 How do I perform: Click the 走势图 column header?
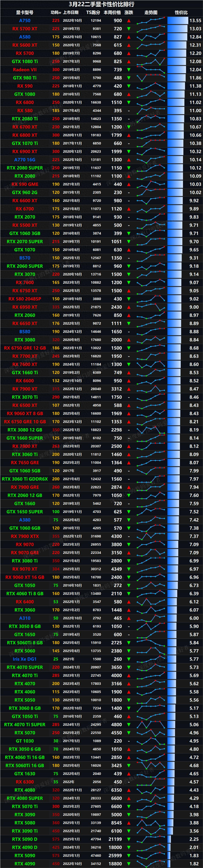151,12
